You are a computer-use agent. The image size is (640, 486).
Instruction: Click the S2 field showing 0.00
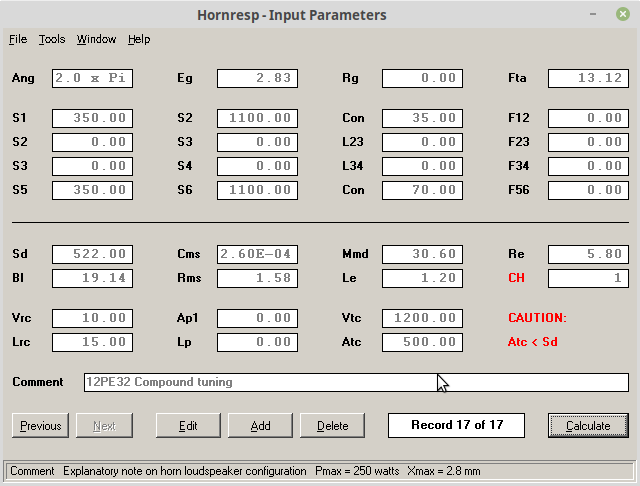[x=92, y=142]
